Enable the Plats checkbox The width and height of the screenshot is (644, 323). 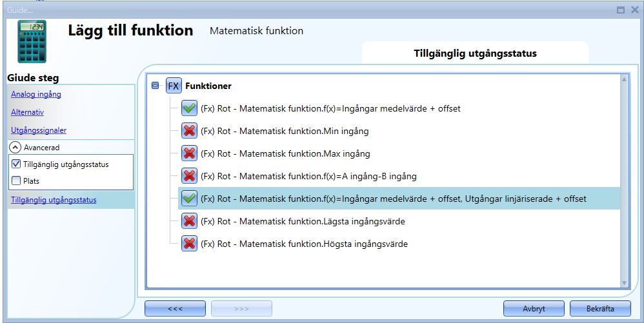point(17,181)
